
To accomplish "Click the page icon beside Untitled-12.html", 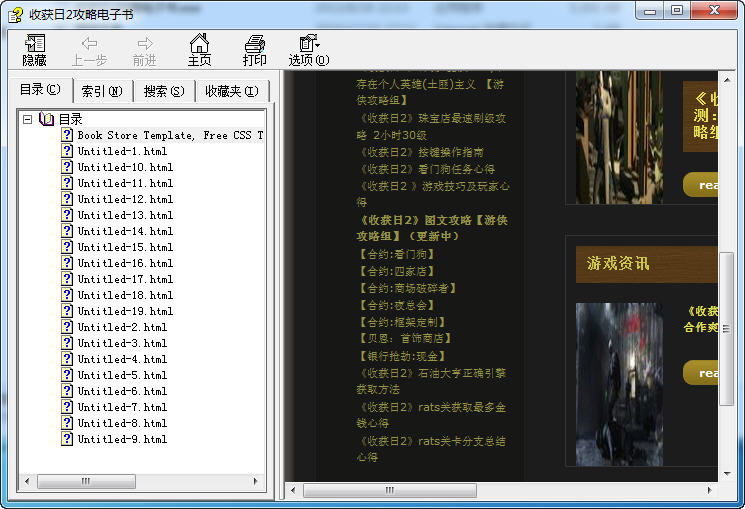I will point(67,199).
